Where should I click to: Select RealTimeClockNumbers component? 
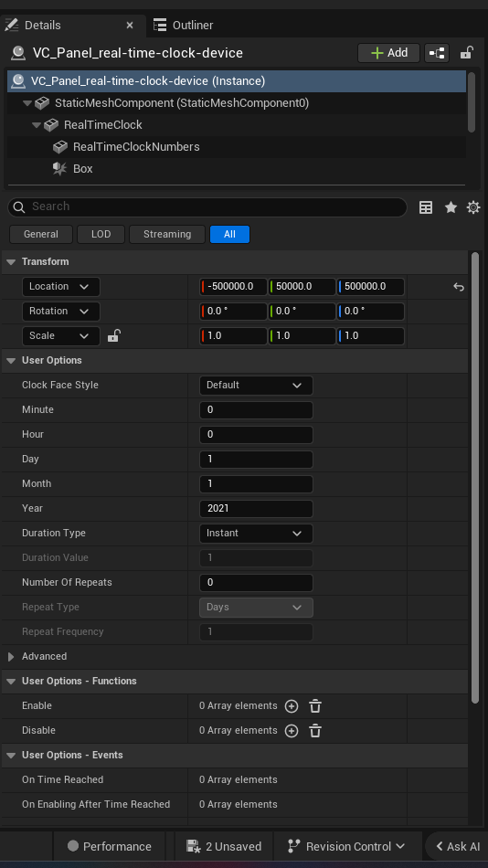tap(136, 147)
